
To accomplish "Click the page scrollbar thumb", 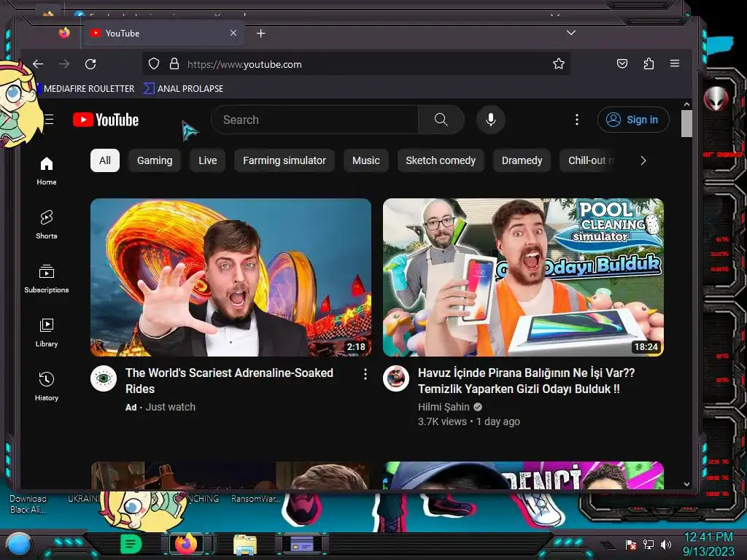I will [x=686, y=123].
